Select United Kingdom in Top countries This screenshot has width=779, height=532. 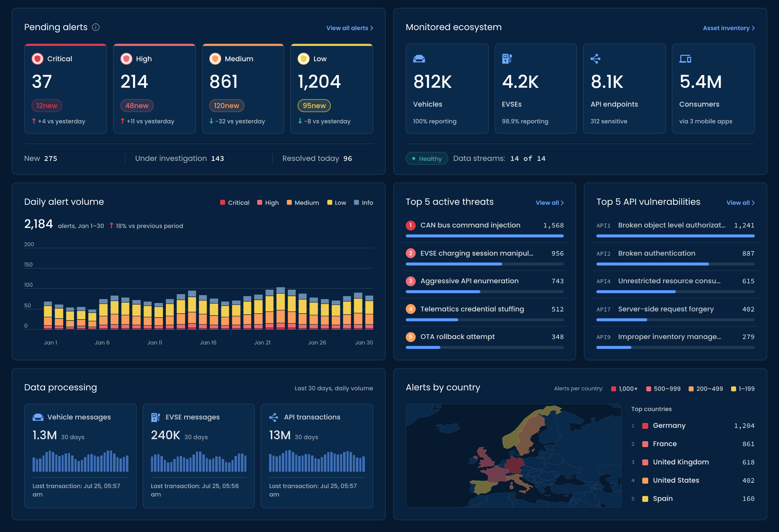tap(693, 462)
